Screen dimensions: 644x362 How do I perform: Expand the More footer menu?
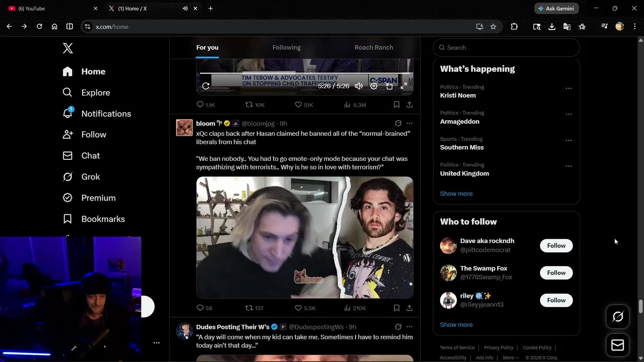click(511, 358)
